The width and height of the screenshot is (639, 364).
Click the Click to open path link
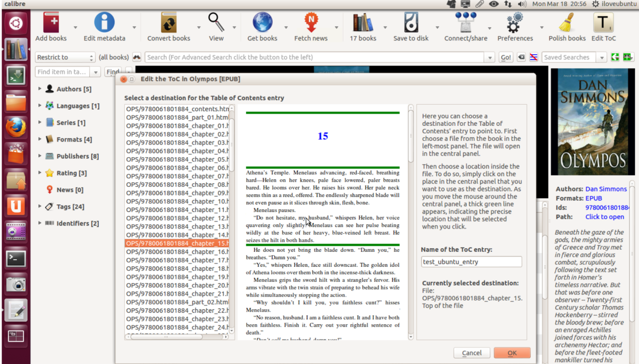coord(605,217)
